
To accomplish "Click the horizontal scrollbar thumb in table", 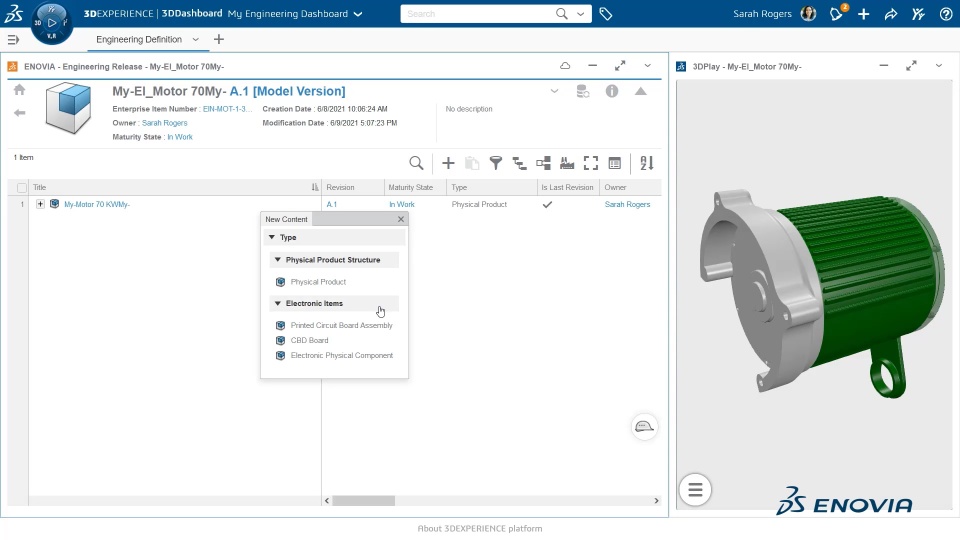I will coord(364,501).
